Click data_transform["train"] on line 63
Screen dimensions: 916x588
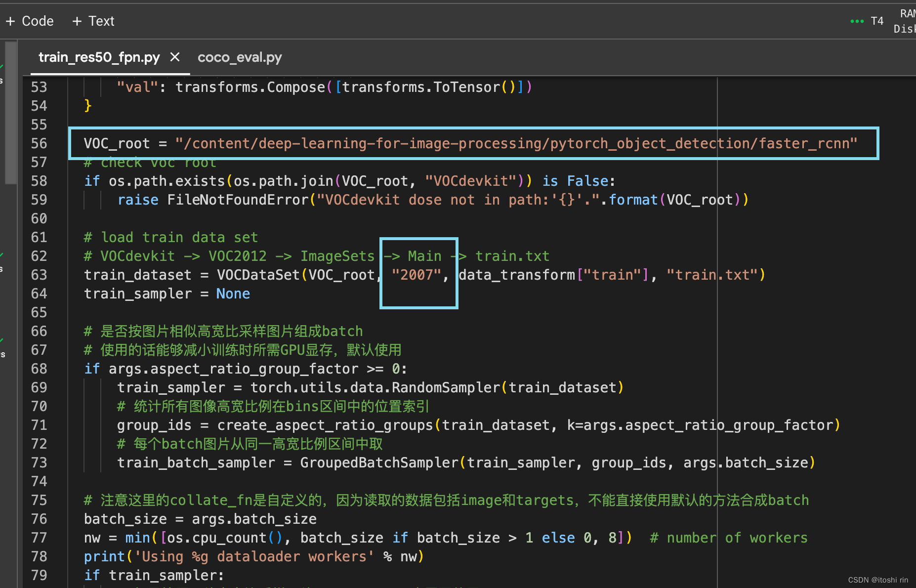pos(553,275)
